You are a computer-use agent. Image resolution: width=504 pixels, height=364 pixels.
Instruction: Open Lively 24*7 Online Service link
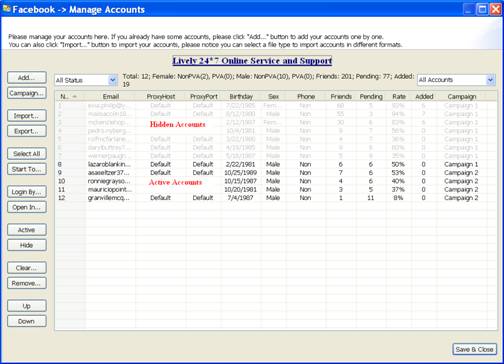[x=252, y=61]
